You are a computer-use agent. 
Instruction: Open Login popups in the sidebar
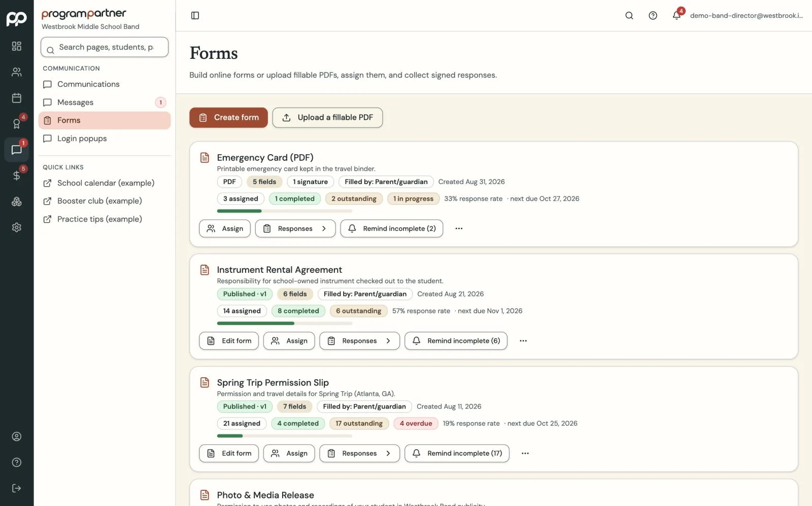tap(105, 138)
